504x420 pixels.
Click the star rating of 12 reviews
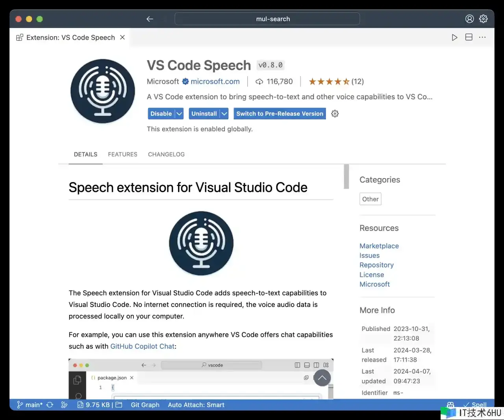(x=336, y=82)
